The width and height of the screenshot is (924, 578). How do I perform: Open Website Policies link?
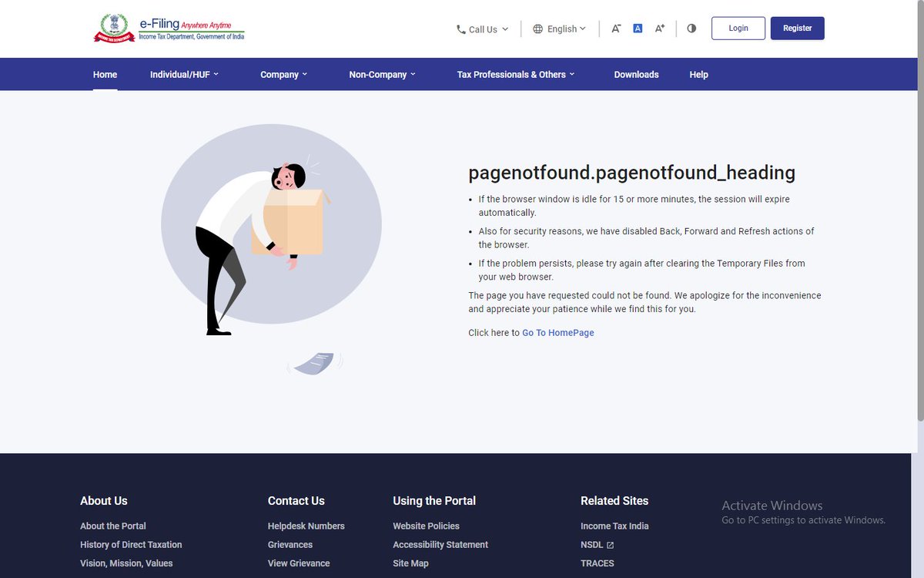tap(426, 526)
